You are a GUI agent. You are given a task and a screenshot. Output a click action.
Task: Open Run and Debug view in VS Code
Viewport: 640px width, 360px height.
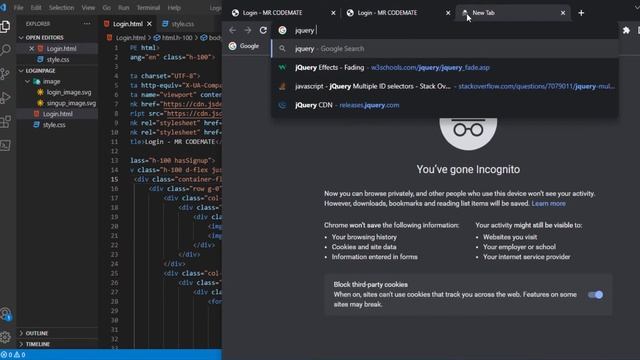tap(5, 98)
